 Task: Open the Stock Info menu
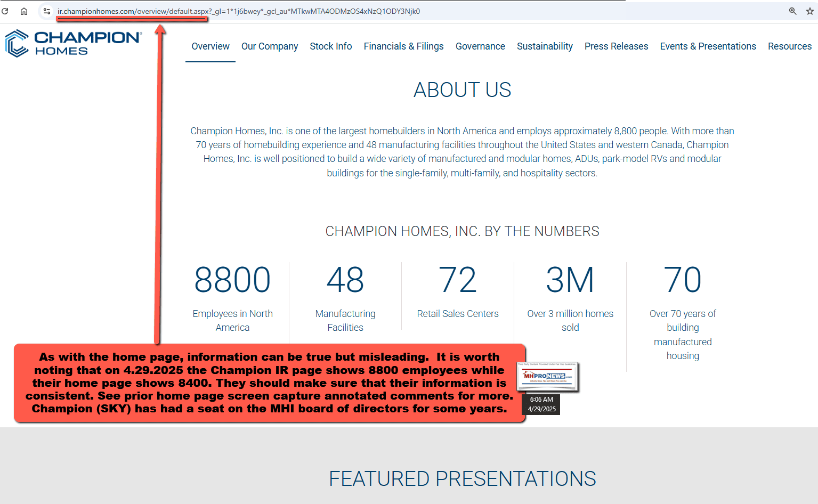pyautogui.click(x=331, y=46)
